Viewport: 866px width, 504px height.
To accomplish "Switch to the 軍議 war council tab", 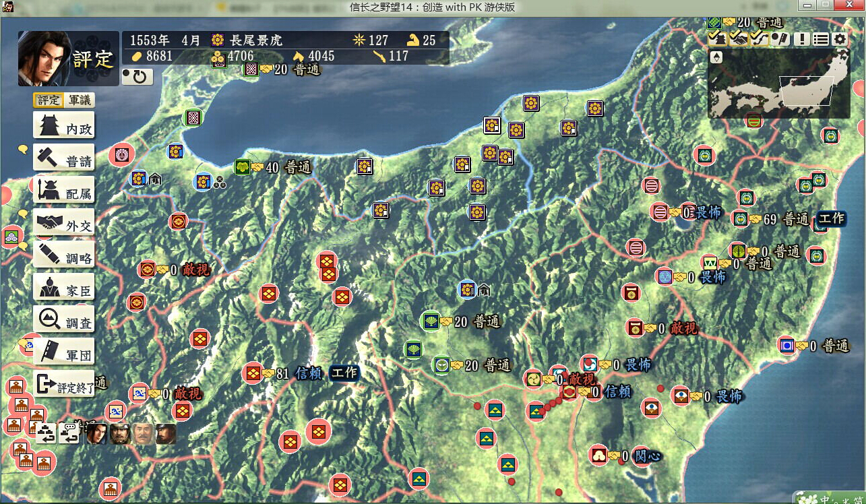I will [81, 100].
